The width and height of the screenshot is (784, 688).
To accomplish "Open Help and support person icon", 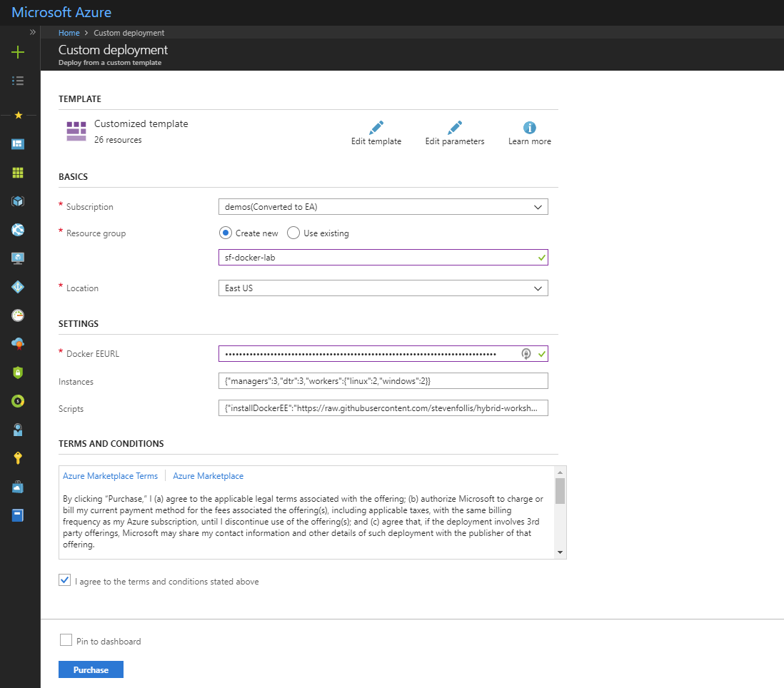I will 18,430.
